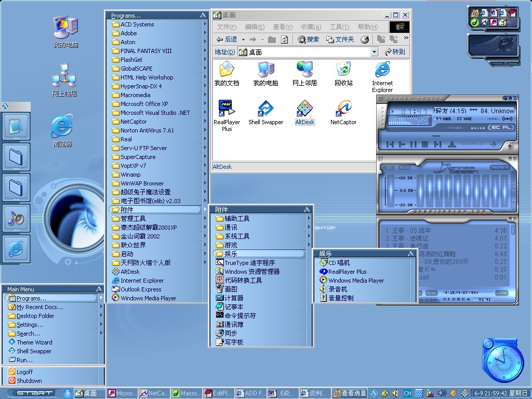The height and width of the screenshot is (399, 532).
Task: Open the RealPlayer Plus shortcut icon
Action: pyautogui.click(x=227, y=109)
